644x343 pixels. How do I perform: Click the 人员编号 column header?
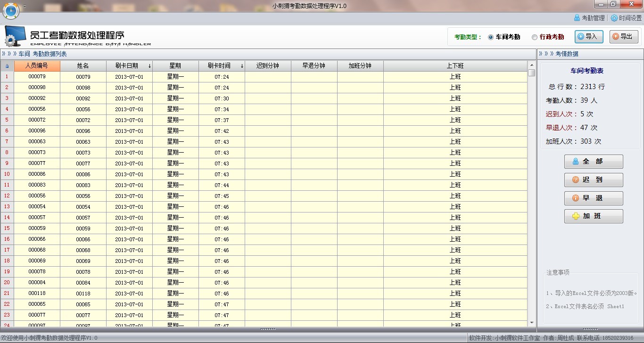pyautogui.click(x=37, y=66)
